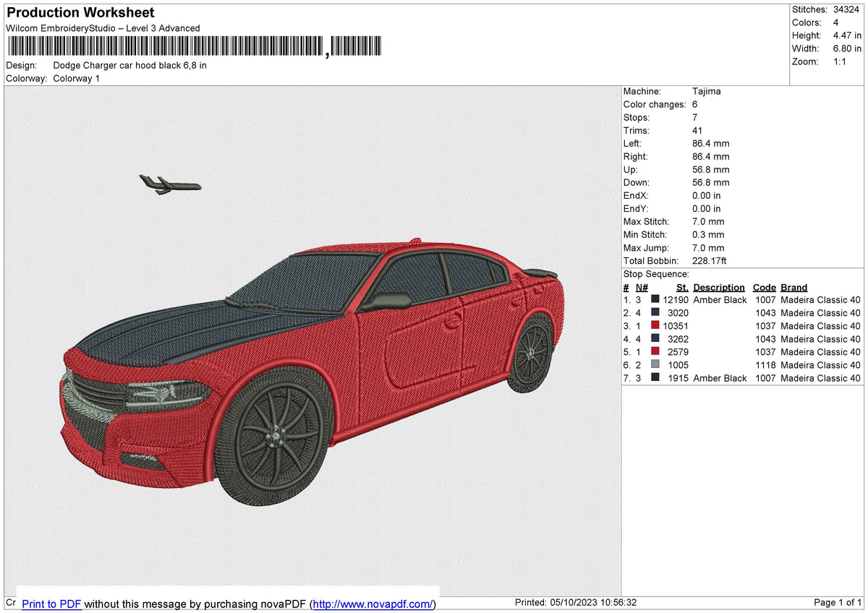The image size is (868, 613).
Task: Pick the red swatch in the 10351 stitches row
Action: click(655, 326)
